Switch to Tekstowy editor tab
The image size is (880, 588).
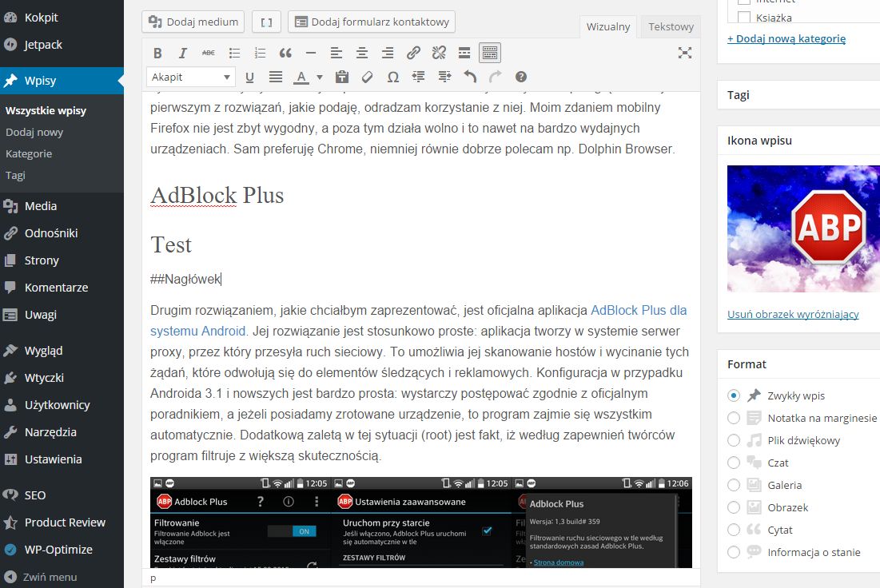click(671, 27)
